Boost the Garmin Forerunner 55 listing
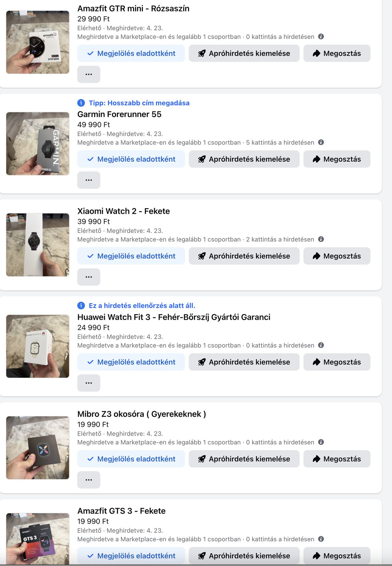Screen dimensions: 392x566 (244, 159)
